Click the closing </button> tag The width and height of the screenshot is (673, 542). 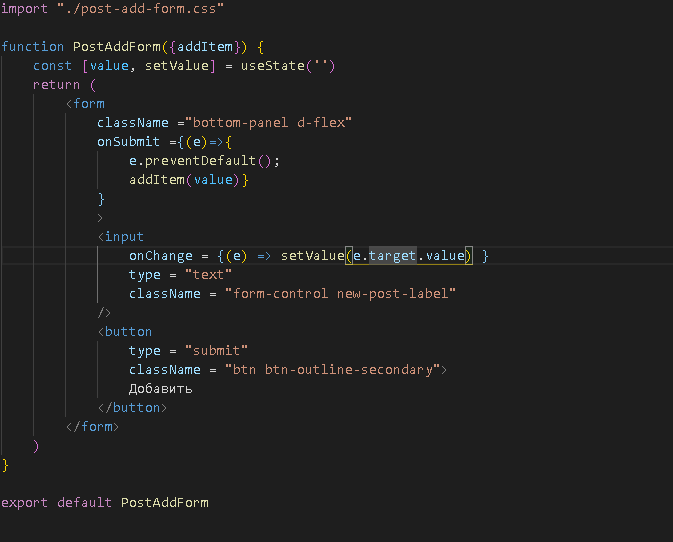(132, 408)
